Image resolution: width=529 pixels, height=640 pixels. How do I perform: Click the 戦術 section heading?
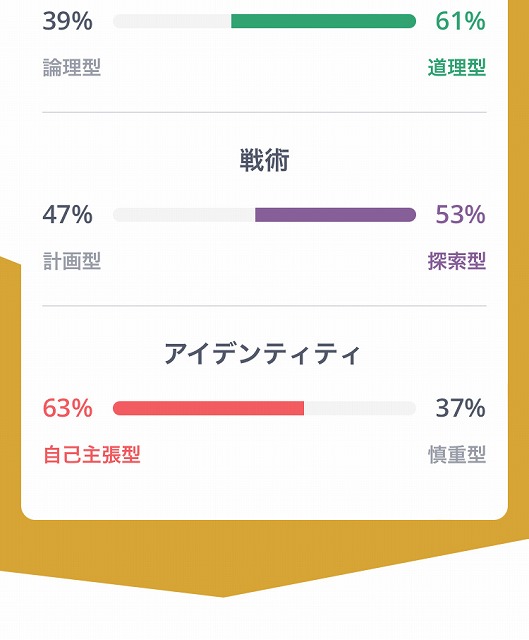(264, 160)
